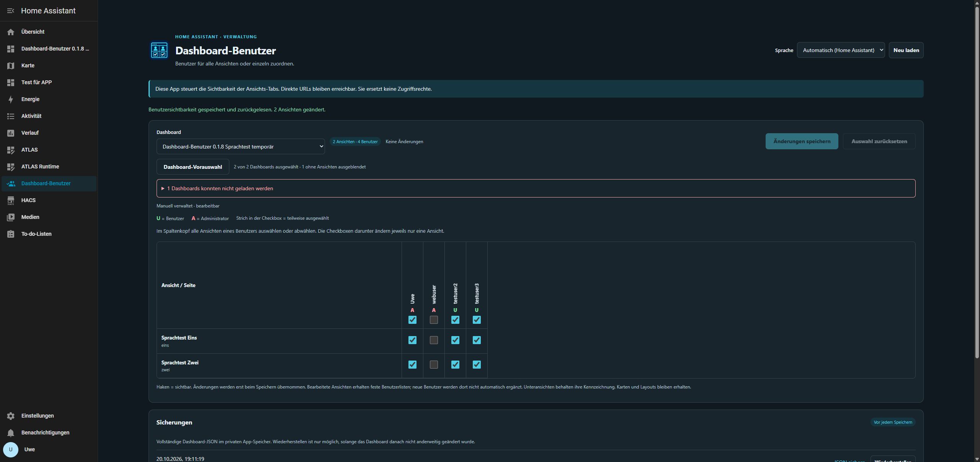This screenshot has width=980, height=462.
Task: Uncheck Sprachtest Zwei for testuser3
Action: click(x=477, y=364)
